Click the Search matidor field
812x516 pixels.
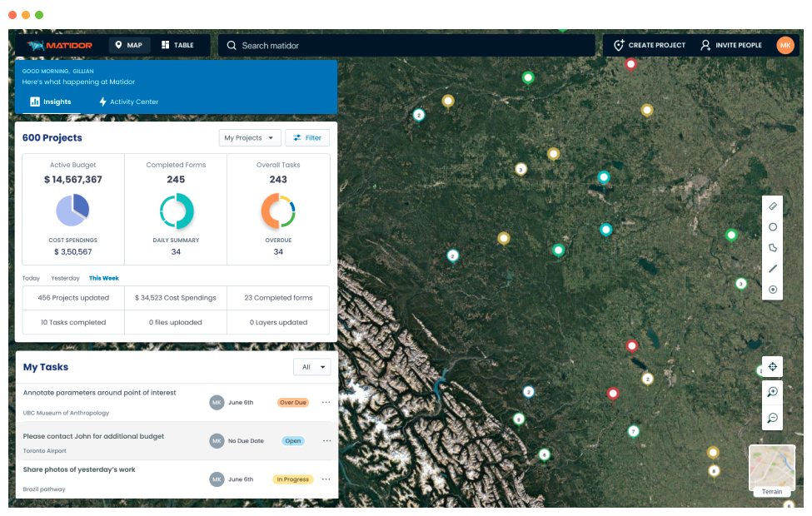(x=406, y=46)
